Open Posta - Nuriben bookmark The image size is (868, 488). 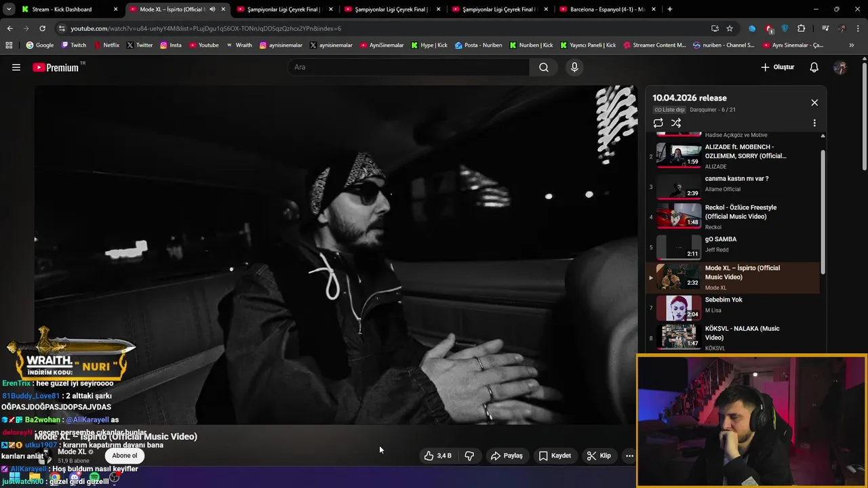478,45
